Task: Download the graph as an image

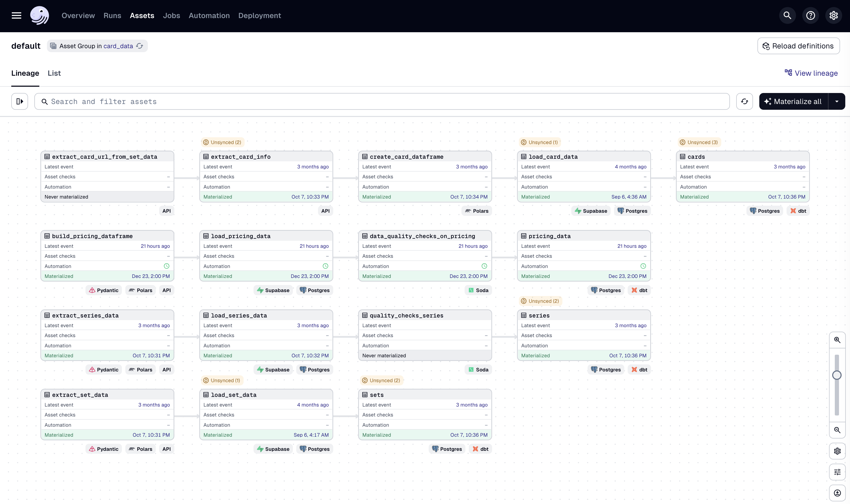Action: coord(837,493)
